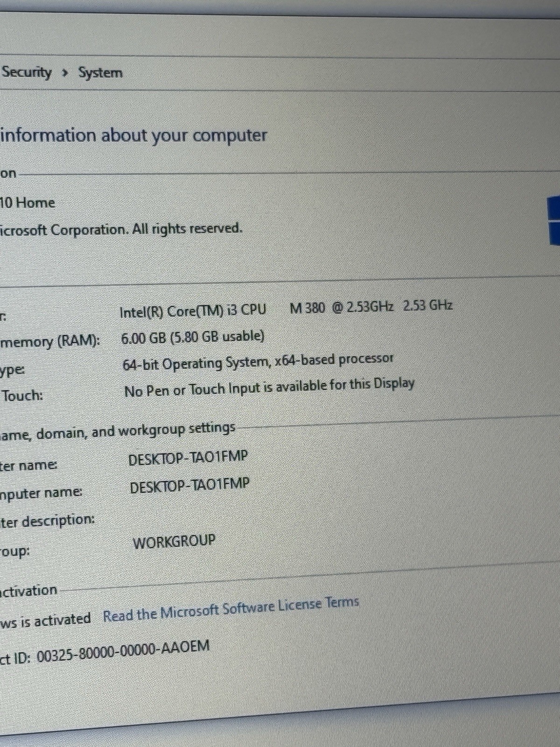Expand the breadcrumb arrow between Security and System
Screen dimensions: 560x747
65,73
